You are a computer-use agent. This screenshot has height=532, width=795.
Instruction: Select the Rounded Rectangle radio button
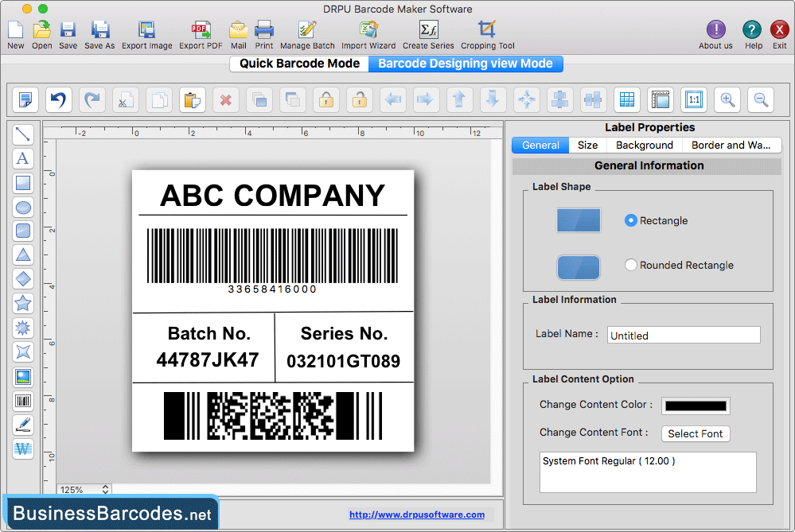631,265
